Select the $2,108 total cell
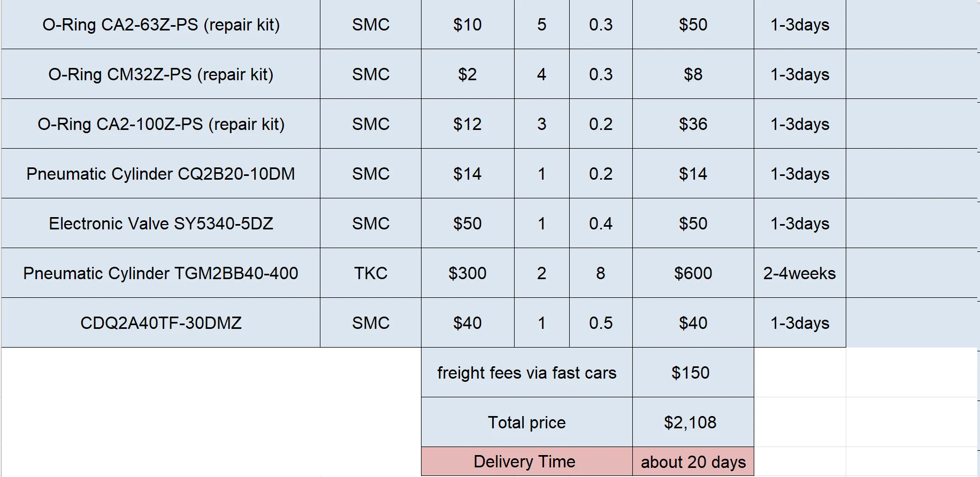This screenshot has height=477, width=980. coord(693,422)
